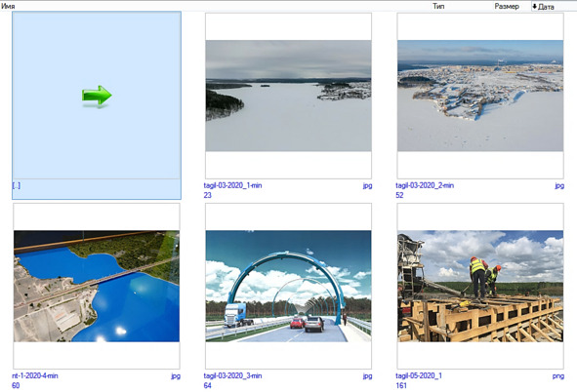Click the Дата column header
The height and width of the screenshot is (392, 577).
pyautogui.click(x=546, y=7)
